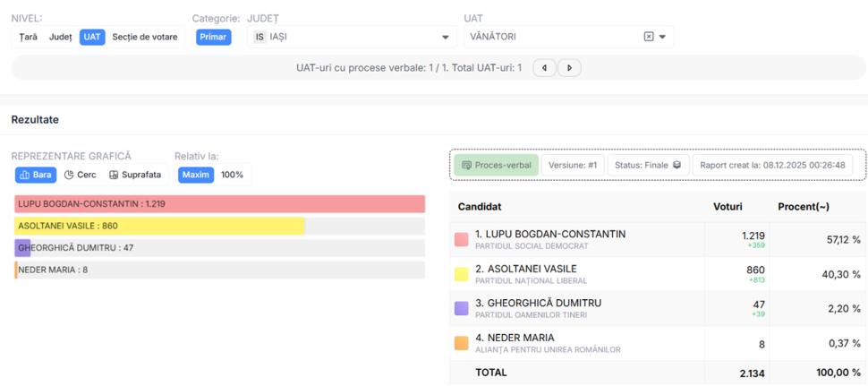Screen dimensions: 868x386
Task: Go to previous UAT with left arrow
Action: click(x=545, y=68)
